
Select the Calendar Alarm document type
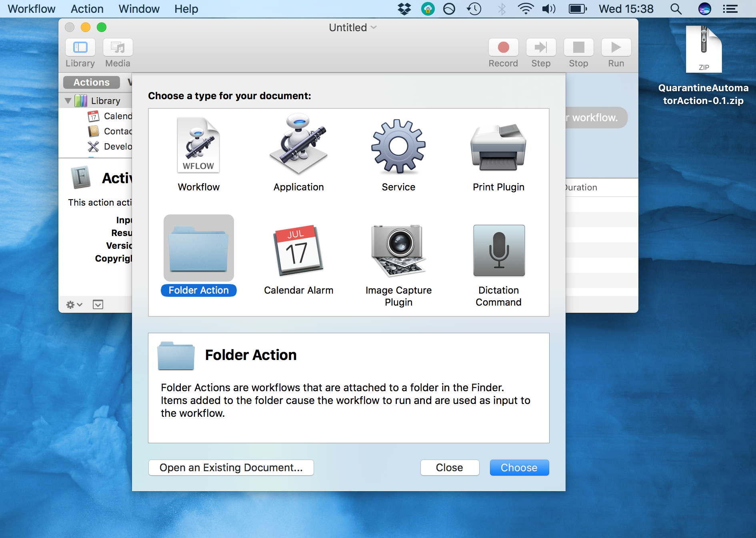[298, 260]
